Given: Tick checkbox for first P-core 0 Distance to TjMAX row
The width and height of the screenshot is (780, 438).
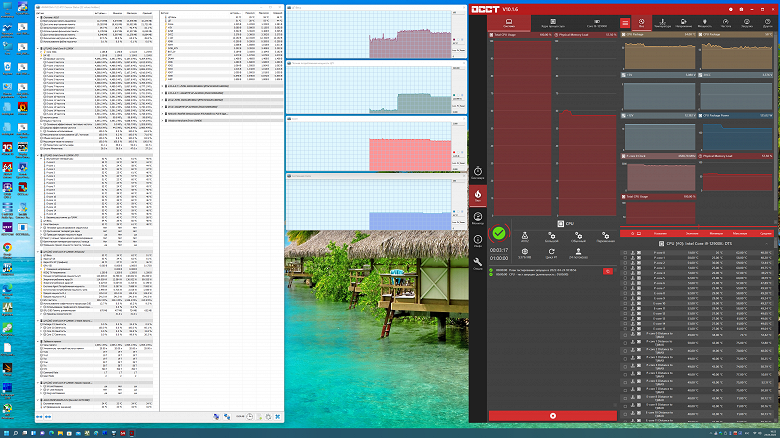Looking at the screenshot, I should click(x=625, y=335).
